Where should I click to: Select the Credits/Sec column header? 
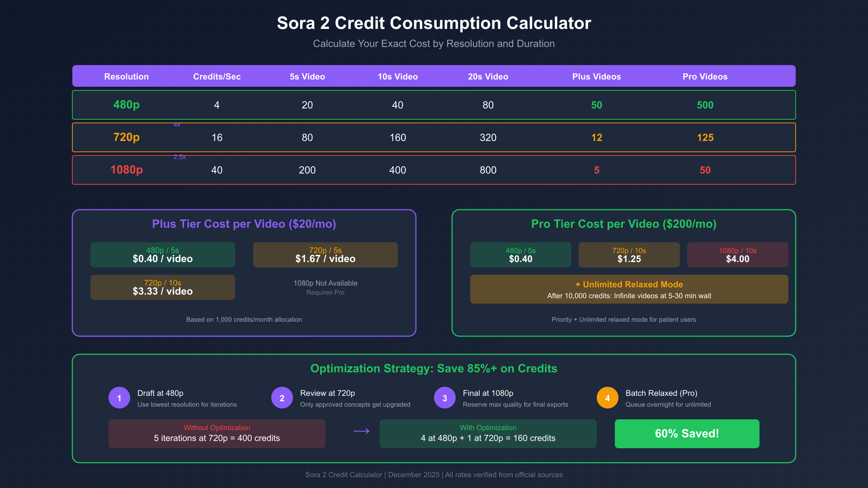pyautogui.click(x=217, y=77)
